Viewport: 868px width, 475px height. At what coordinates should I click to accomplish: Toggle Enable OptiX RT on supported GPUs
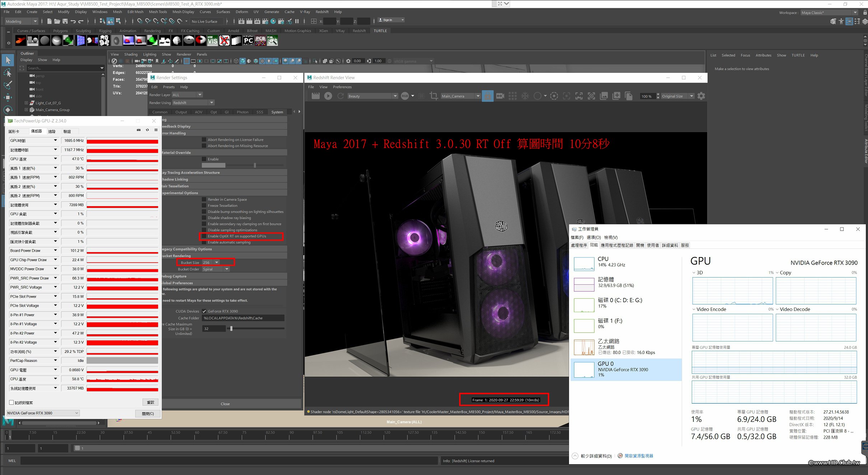pyautogui.click(x=204, y=236)
